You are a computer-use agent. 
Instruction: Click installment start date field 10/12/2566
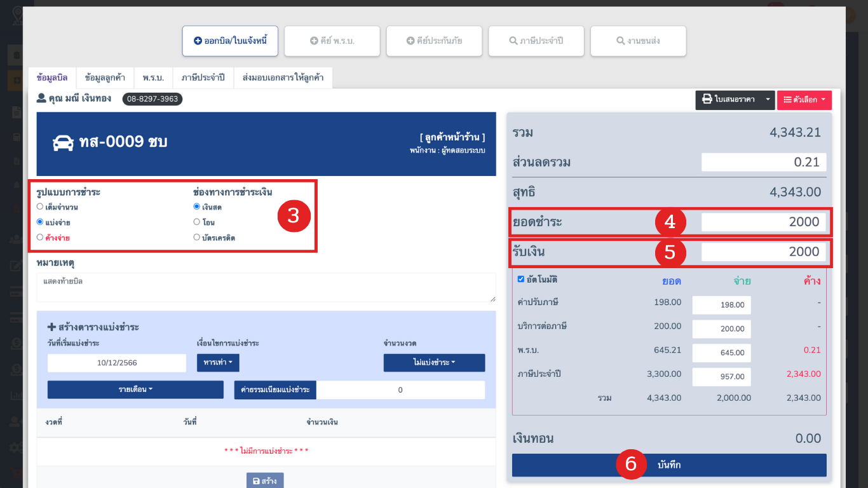tap(117, 363)
